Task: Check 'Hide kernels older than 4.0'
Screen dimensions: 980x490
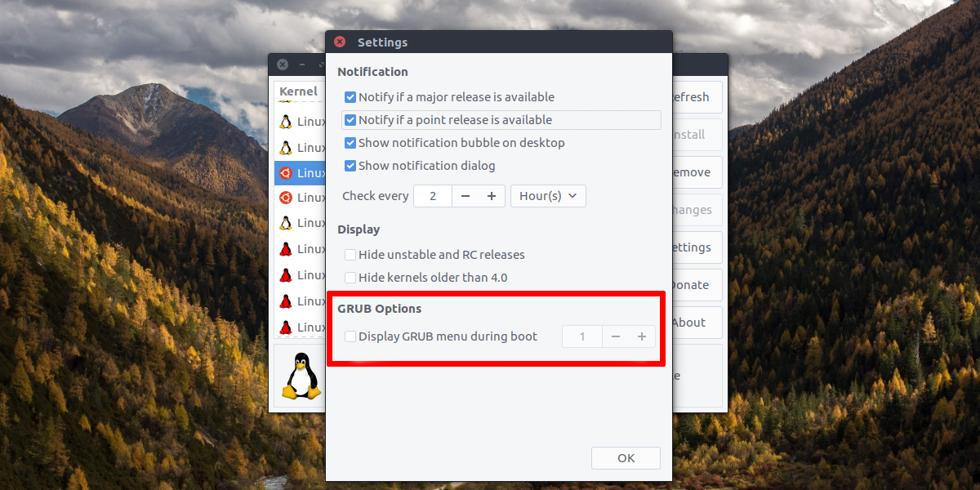Action: pyautogui.click(x=350, y=278)
